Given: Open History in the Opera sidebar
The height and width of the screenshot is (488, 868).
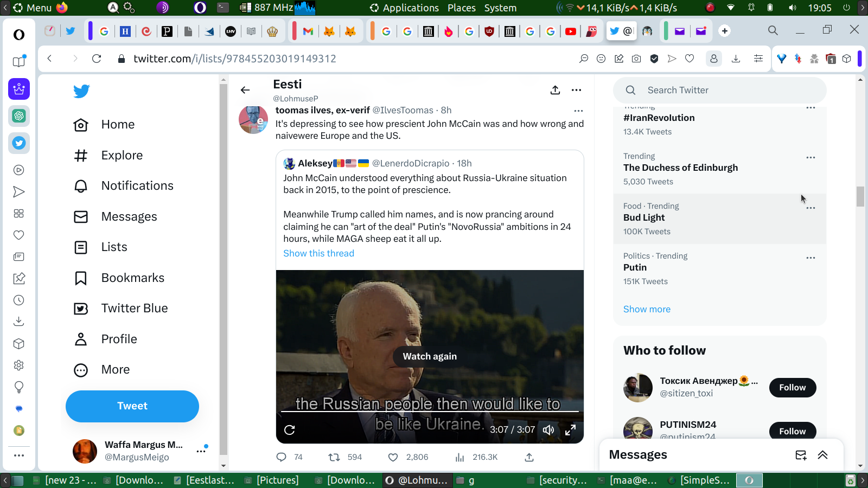Looking at the screenshot, I should (x=19, y=300).
